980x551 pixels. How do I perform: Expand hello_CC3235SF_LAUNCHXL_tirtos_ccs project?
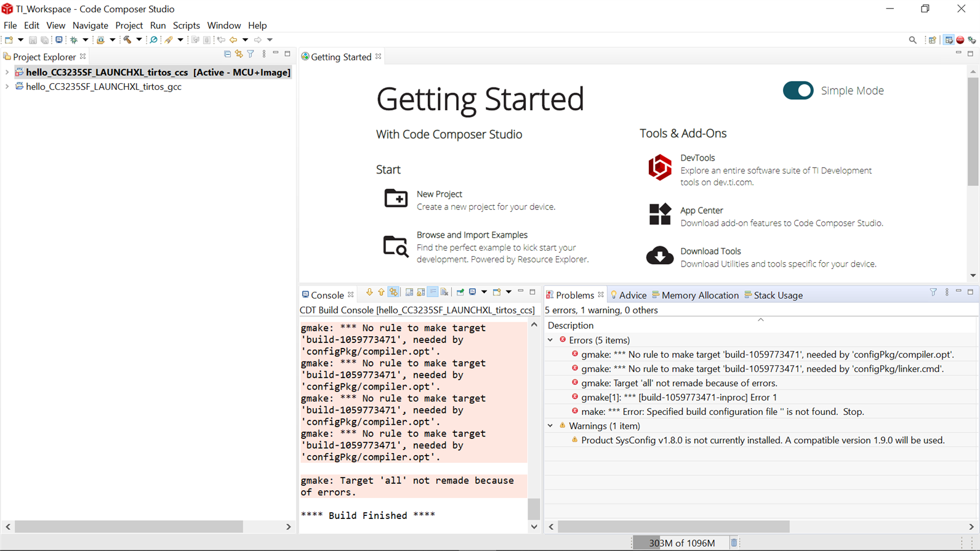point(7,73)
